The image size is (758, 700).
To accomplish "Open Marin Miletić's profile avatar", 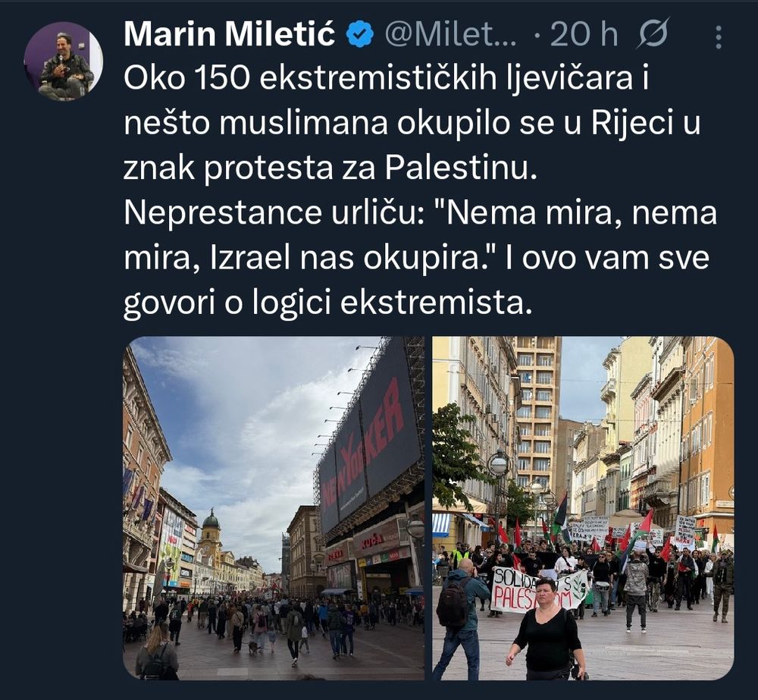I will [x=64, y=61].
